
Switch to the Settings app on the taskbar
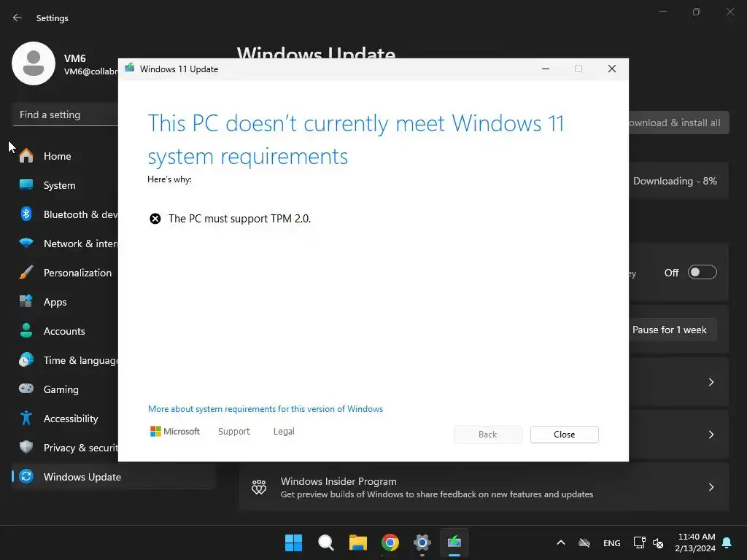tap(422, 542)
